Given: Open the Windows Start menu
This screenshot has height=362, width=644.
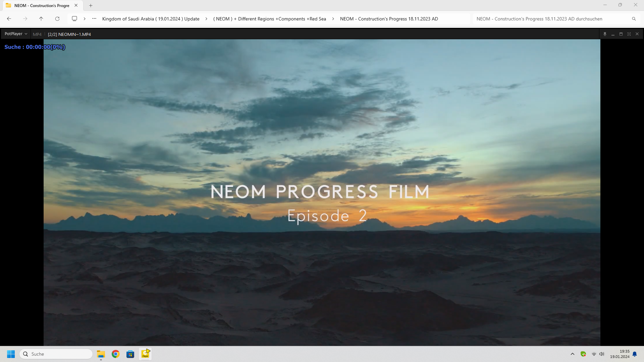Looking at the screenshot, I should coord(11,354).
